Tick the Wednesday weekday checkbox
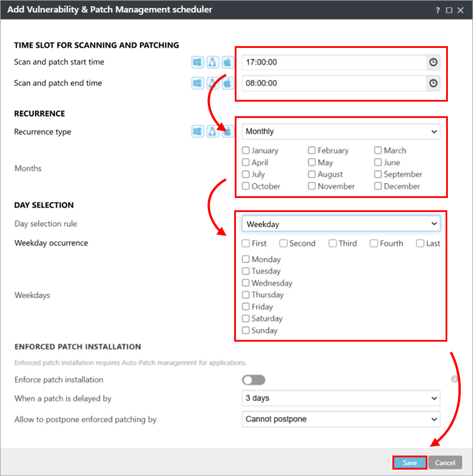 point(246,283)
